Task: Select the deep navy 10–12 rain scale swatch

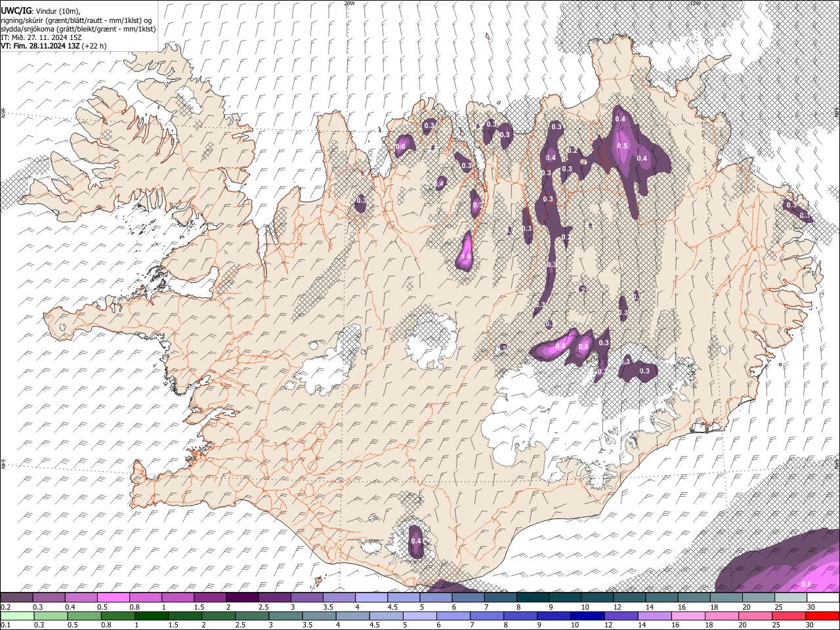Action: pyautogui.click(x=589, y=616)
